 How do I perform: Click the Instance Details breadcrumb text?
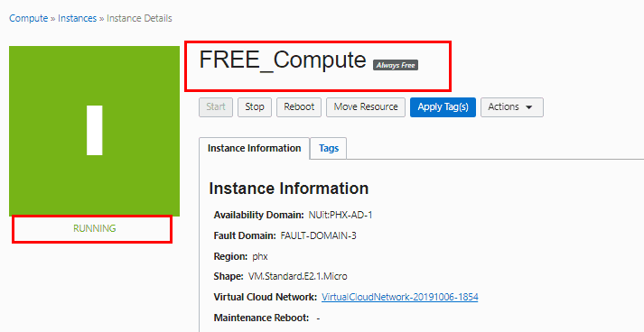(139, 18)
